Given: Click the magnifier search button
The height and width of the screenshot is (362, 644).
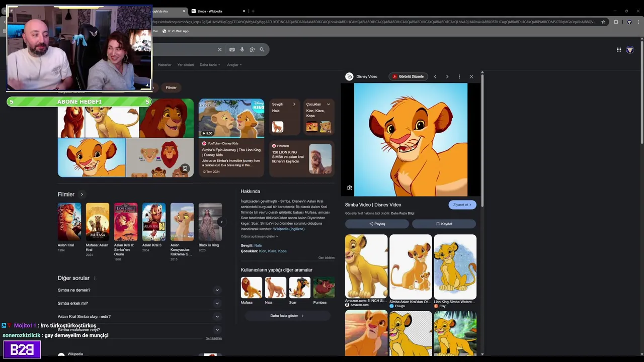Looking at the screenshot, I should [x=262, y=49].
